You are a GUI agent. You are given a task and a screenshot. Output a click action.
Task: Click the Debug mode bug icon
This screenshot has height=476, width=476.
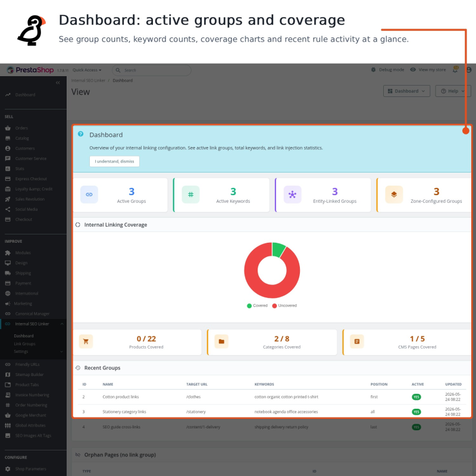[x=373, y=70]
